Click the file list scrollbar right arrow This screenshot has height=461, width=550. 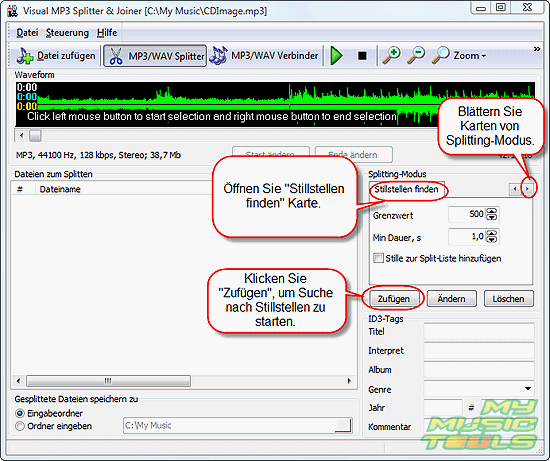349,381
